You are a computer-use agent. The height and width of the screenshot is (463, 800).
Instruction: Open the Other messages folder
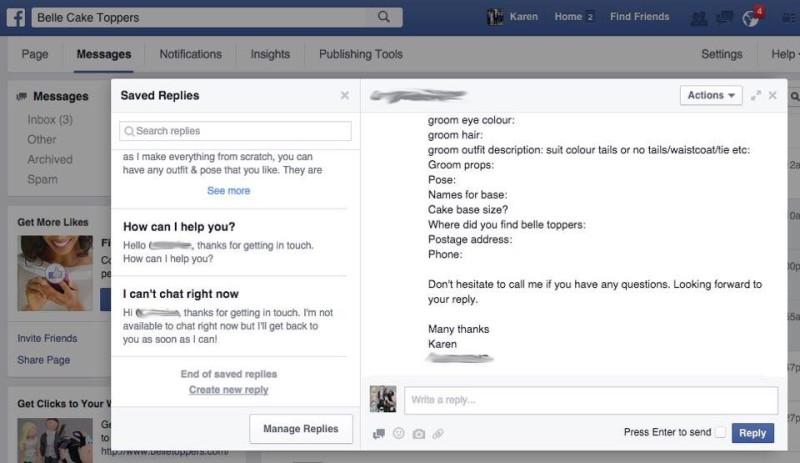click(x=42, y=139)
